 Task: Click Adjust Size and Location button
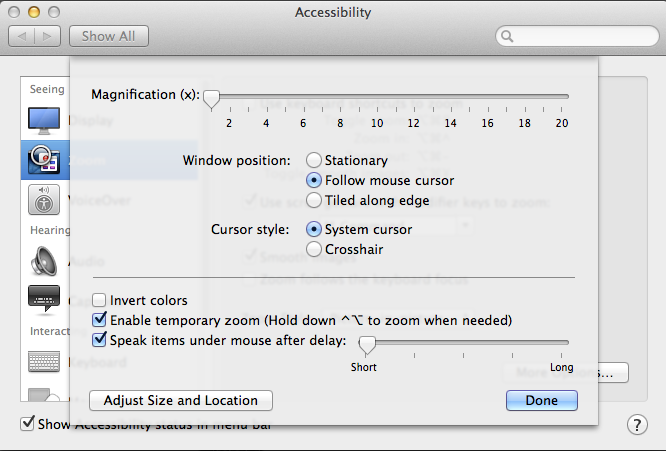coord(181,400)
